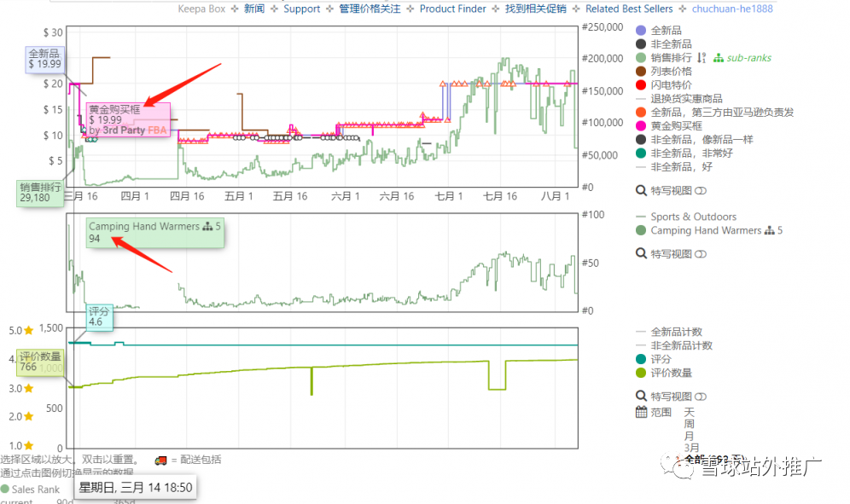Toggle 非全新品，非常好 teal legend dot

click(641, 153)
